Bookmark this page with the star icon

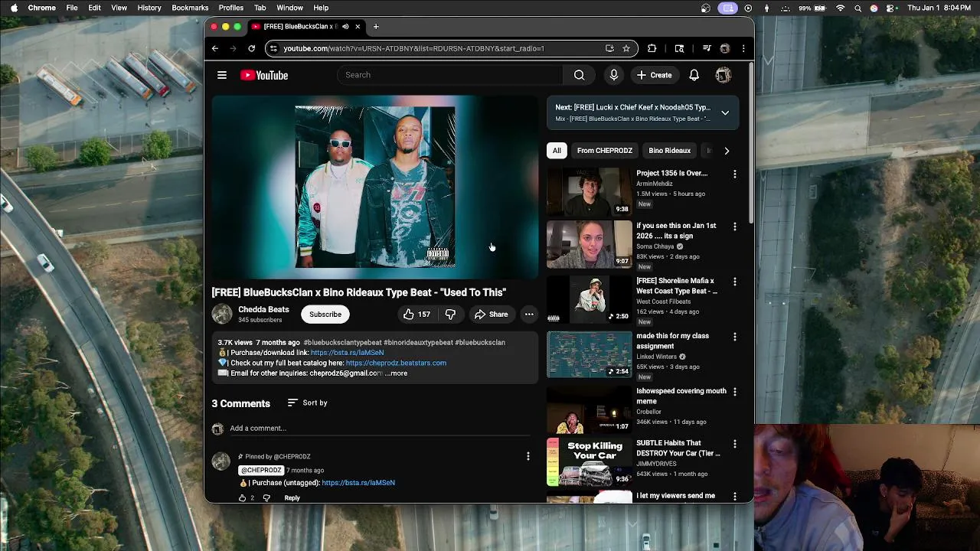626,48
